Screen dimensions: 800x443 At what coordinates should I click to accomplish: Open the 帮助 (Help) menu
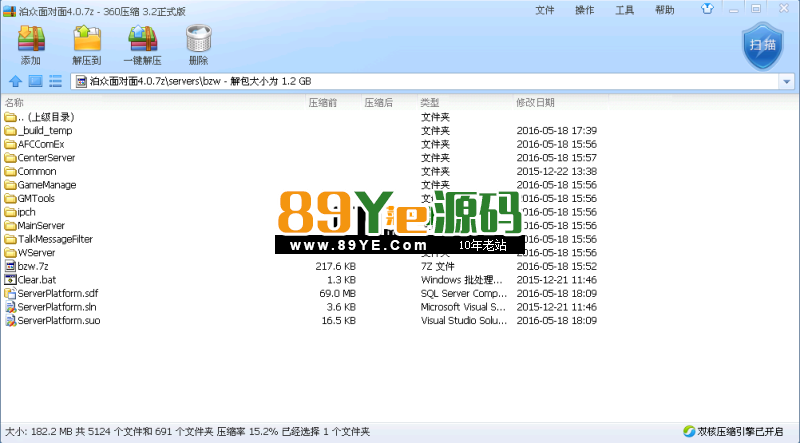(x=665, y=10)
